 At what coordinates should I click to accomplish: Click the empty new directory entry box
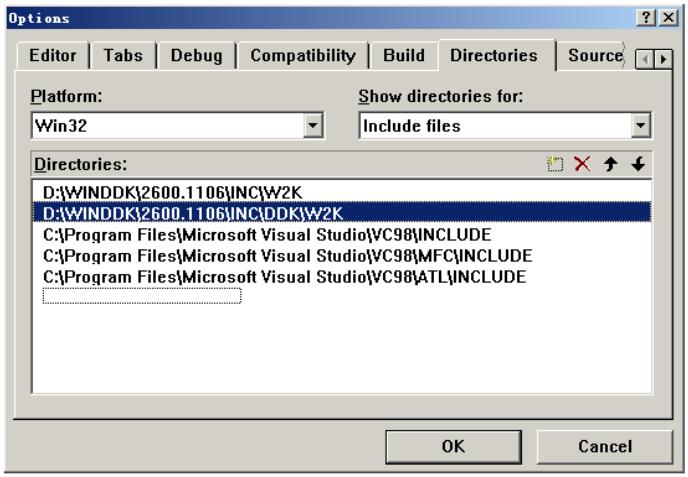tap(142, 296)
